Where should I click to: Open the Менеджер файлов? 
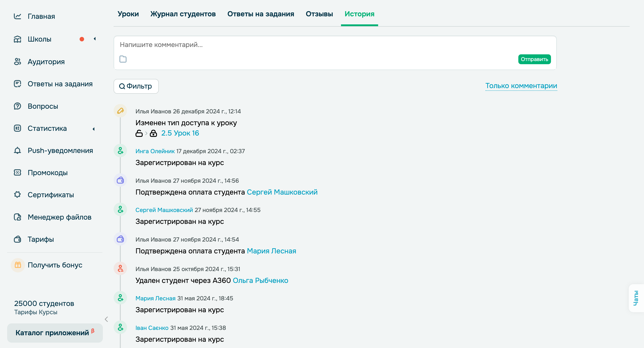[59, 217]
